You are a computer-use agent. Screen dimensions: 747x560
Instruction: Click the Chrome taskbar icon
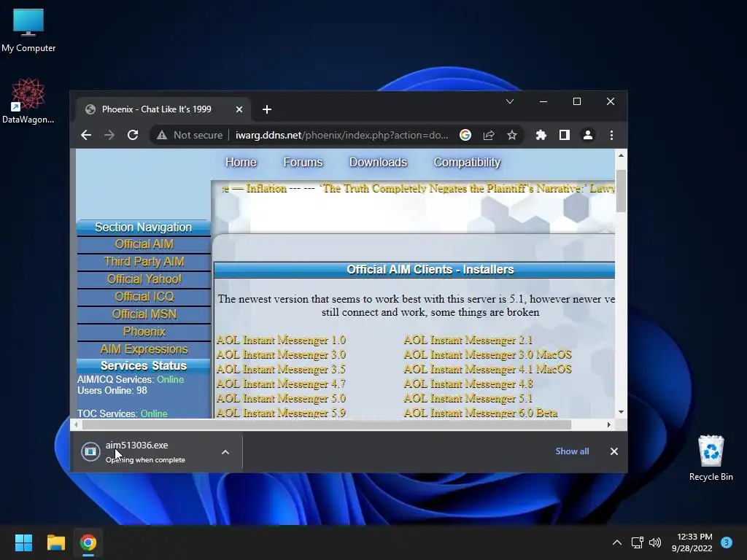[x=88, y=542]
